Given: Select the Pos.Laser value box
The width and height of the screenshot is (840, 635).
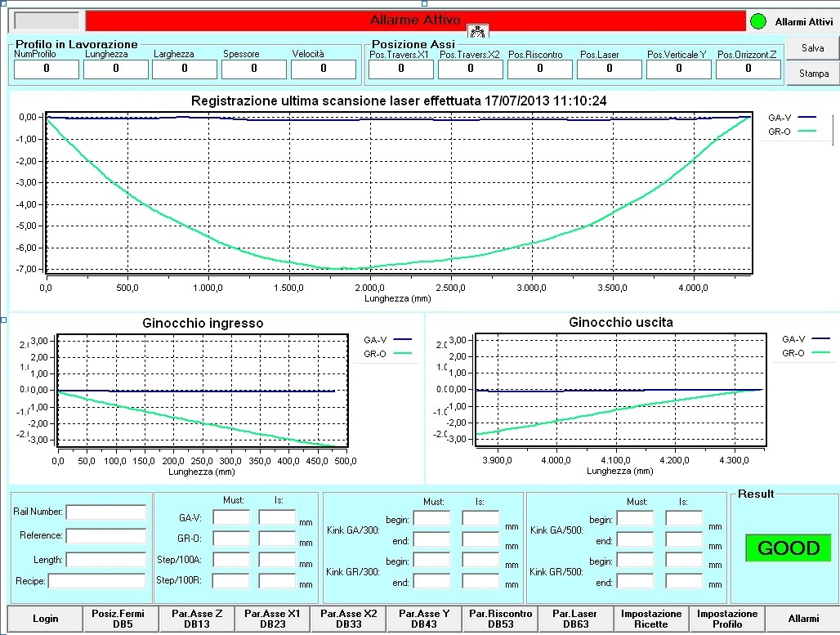Looking at the screenshot, I should click(609, 69).
